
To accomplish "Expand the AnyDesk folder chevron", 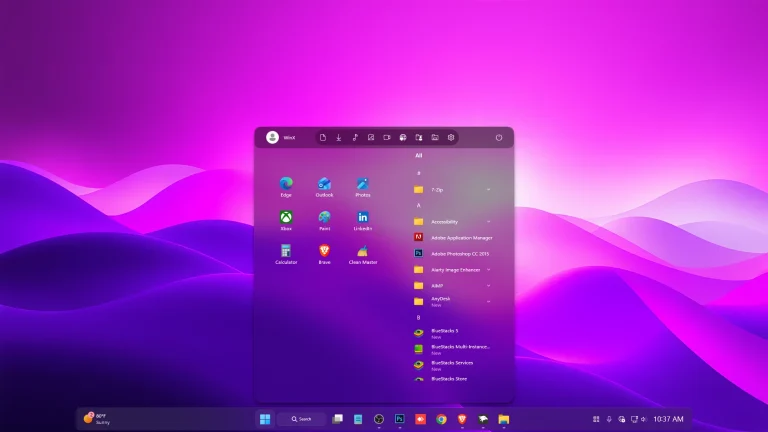I will click(x=488, y=302).
